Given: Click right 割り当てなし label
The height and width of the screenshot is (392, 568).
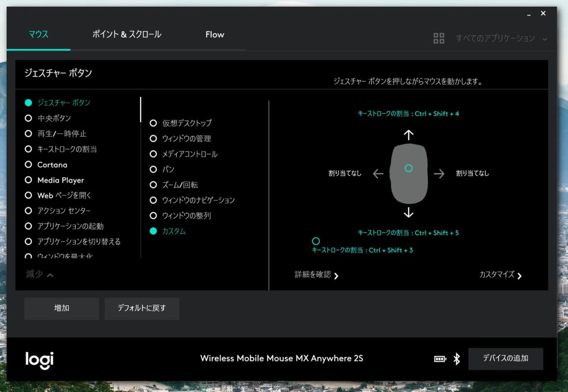Looking at the screenshot, I should 472,173.
